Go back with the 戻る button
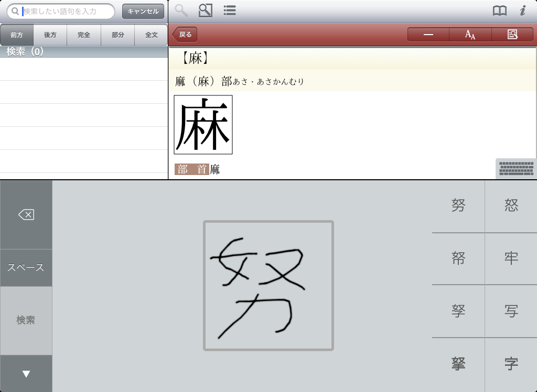537x392 pixels. click(x=185, y=35)
